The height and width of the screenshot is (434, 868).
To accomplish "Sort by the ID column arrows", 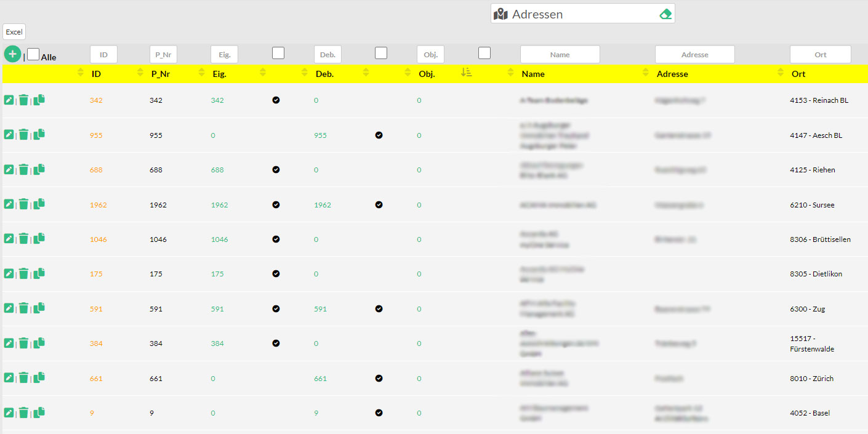I will click(80, 74).
